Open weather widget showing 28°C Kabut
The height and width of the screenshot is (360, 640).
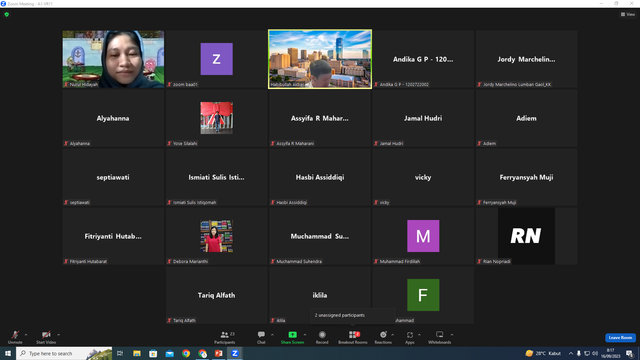pyautogui.click(x=543, y=353)
